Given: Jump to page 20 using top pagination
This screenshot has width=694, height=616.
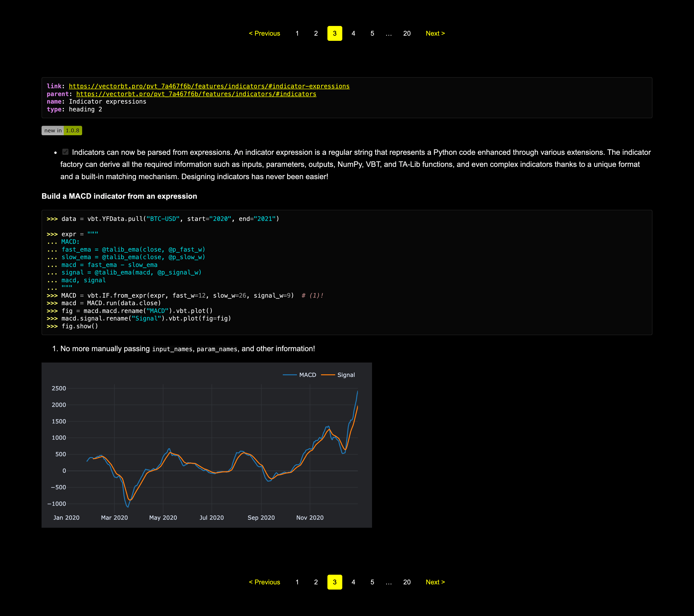Looking at the screenshot, I should [406, 33].
